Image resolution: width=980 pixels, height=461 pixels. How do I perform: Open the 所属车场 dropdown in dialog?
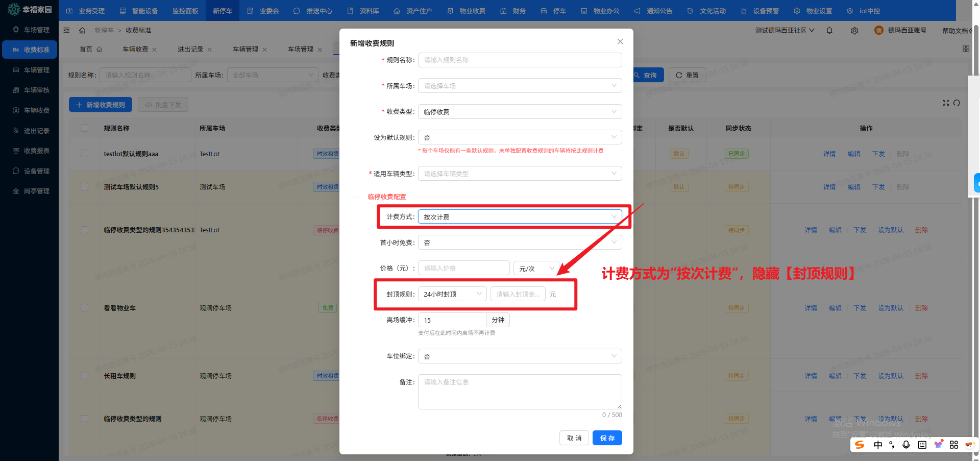pyautogui.click(x=520, y=86)
